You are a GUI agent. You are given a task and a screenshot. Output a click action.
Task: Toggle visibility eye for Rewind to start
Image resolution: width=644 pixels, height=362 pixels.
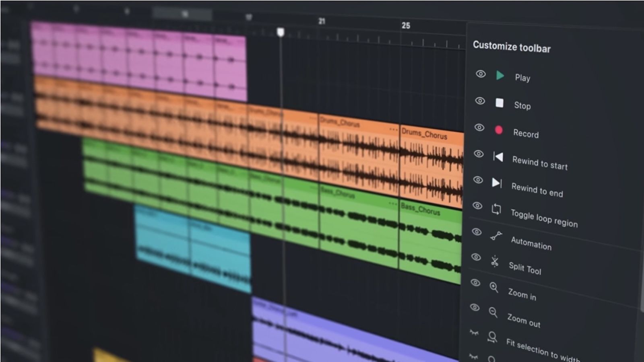pyautogui.click(x=478, y=154)
